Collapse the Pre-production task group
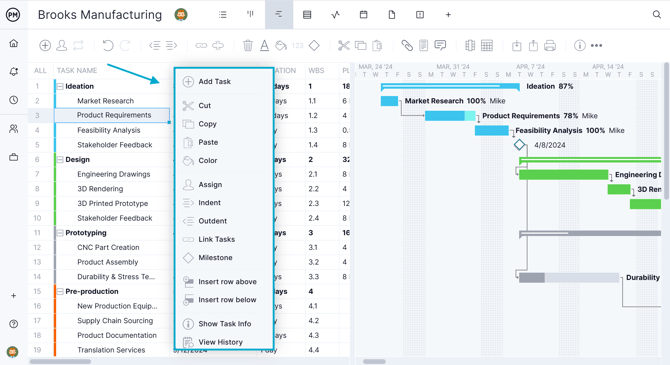The height and width of the screenshot is (365, 670). [60, 291]
